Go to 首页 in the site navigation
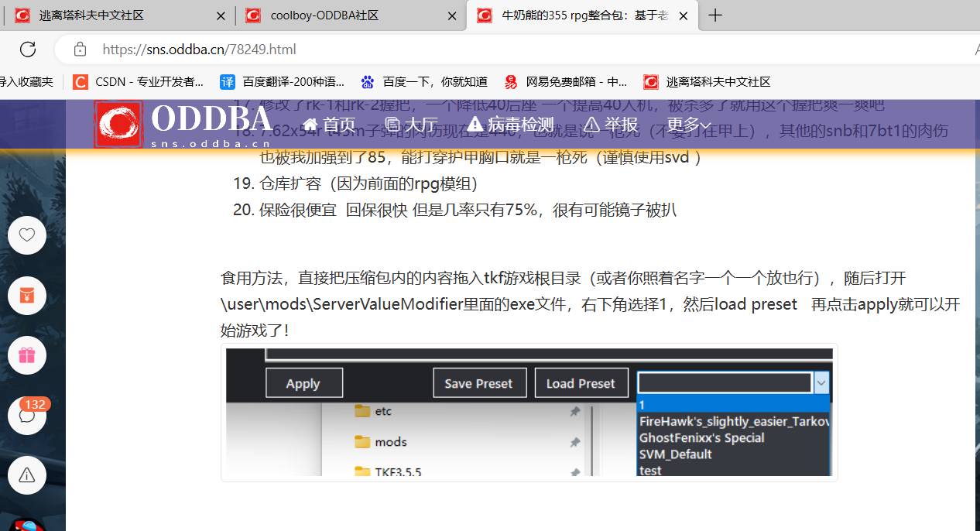This screenshot has width=980, height=531. click(329, 125)
